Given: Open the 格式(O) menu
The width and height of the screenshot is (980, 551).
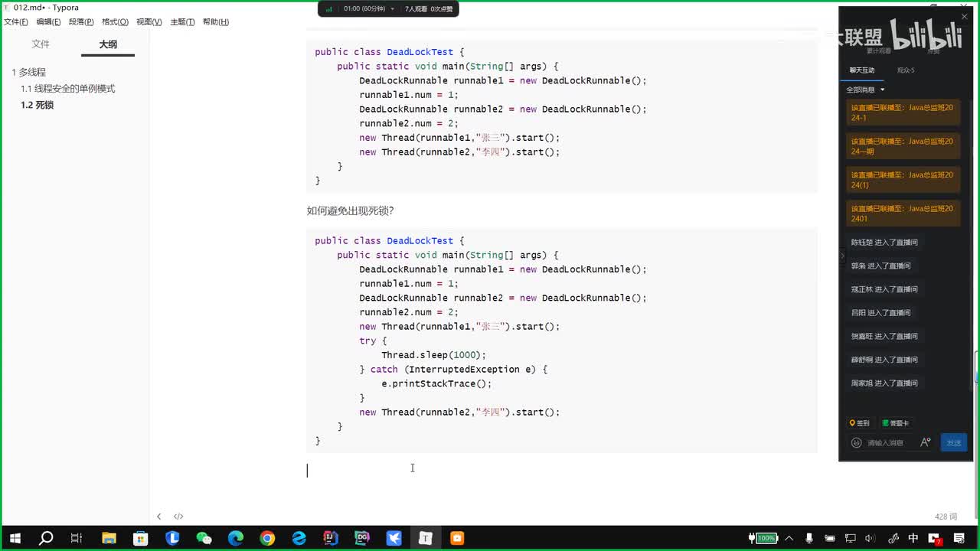Looking at the screenshot, I should coord(115,22).
